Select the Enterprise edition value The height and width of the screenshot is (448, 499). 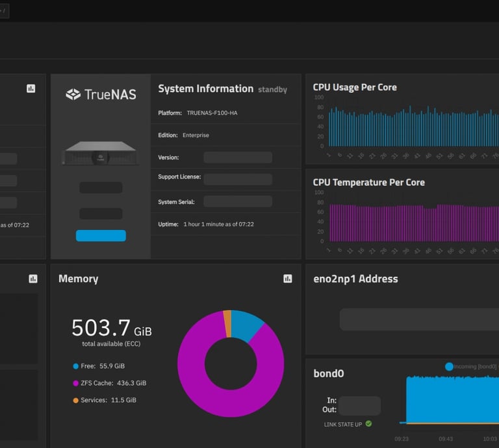(196, 135)
